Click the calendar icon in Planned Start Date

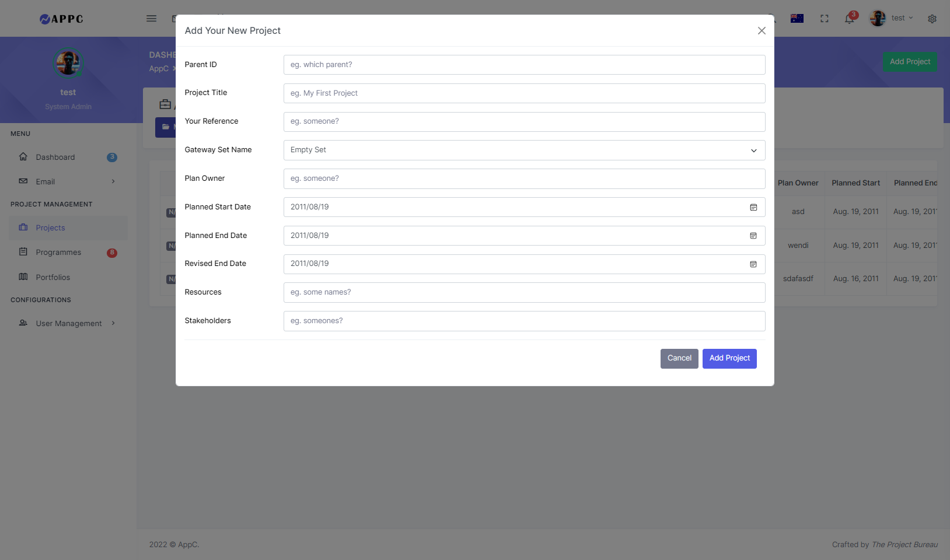coord(753,207)
